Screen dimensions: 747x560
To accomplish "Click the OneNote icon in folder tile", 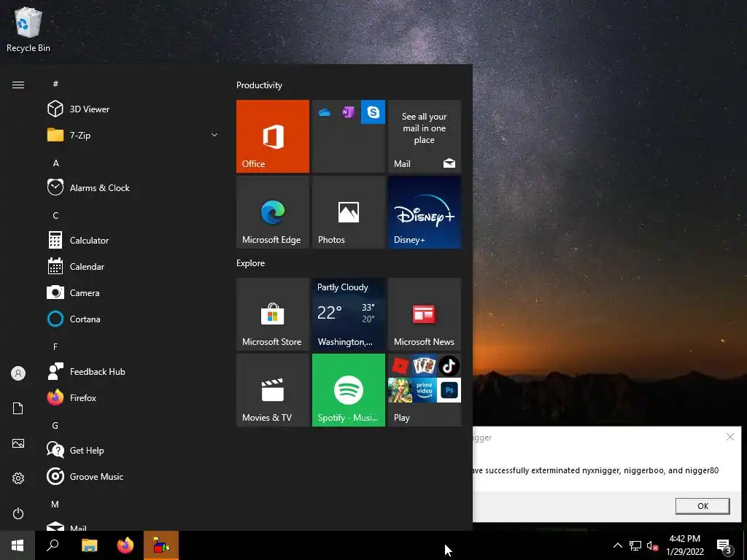I will (x=348, y=112).
